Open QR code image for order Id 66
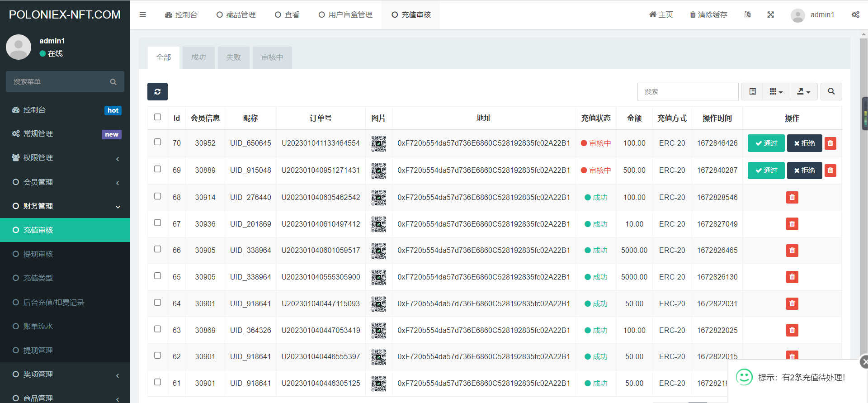868x403 pixels. click(378, 251)
